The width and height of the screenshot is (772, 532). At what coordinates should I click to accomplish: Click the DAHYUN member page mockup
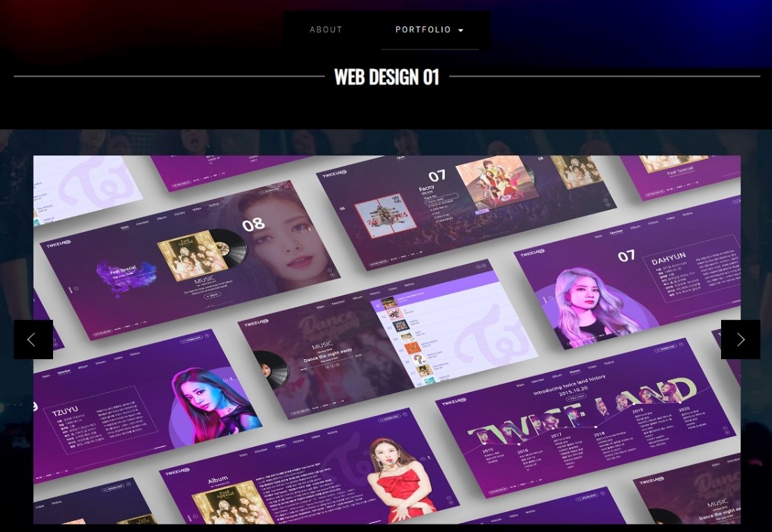[x=628, y=286]
